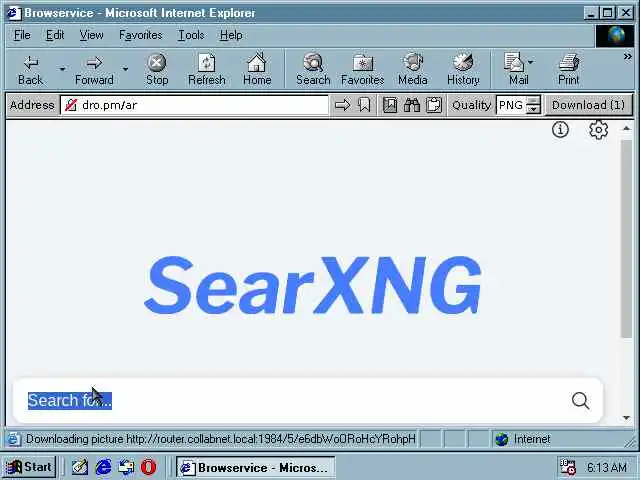
Task: Click the Download (1) button
Action: coord(588,105)
